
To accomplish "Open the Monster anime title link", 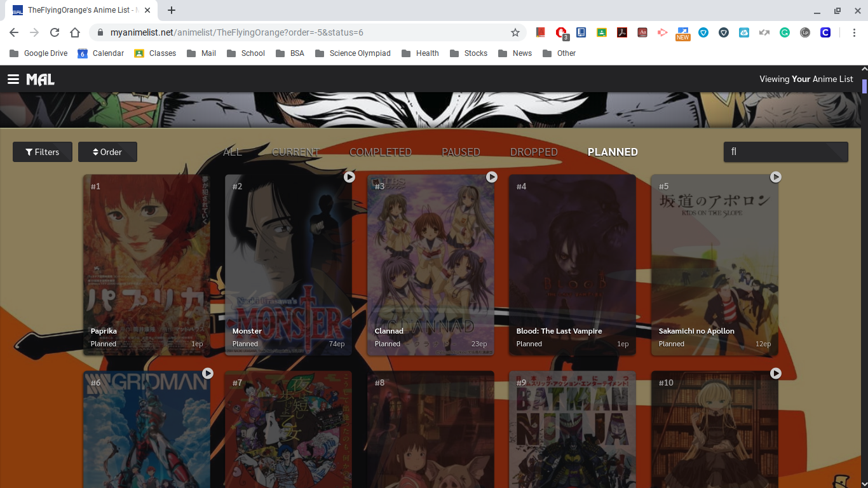I will point(247,331).
